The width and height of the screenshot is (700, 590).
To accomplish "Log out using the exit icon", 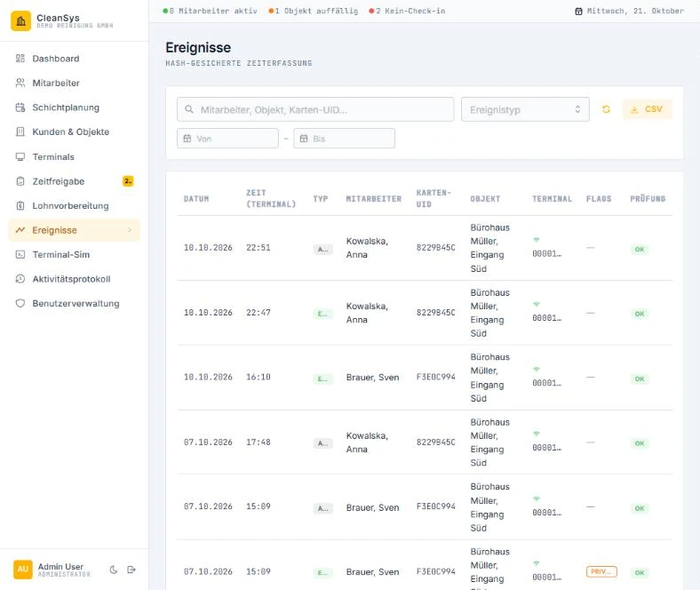I will coord(131,570).
